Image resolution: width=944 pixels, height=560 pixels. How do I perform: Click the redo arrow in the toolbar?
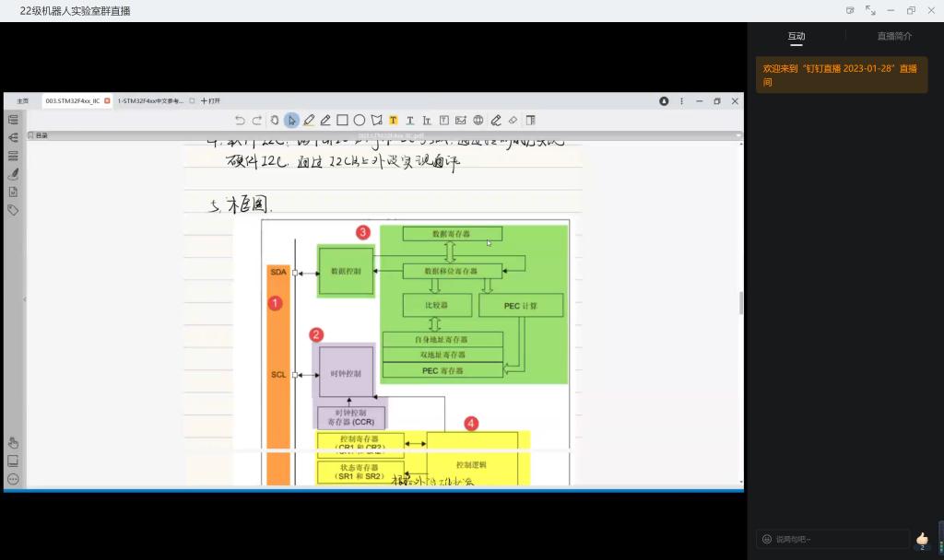click(257, 120)
